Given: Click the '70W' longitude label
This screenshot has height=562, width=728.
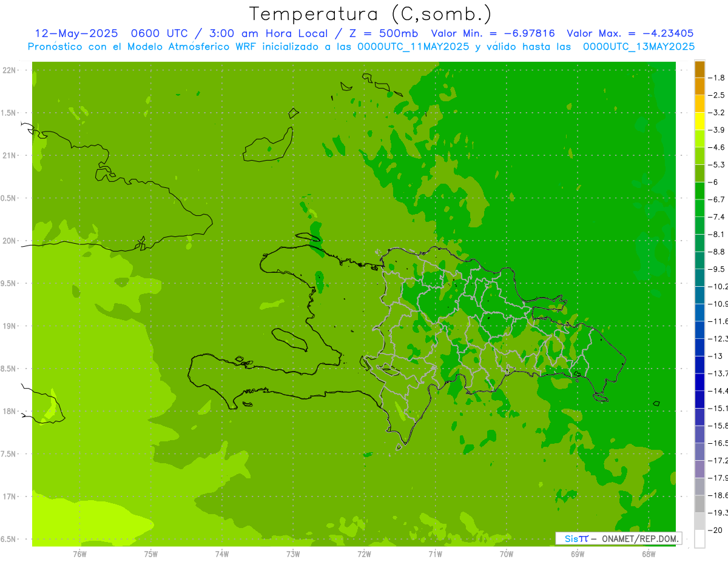Looking at the screenshot, I should pyautogui.click(x=507, y=554).
